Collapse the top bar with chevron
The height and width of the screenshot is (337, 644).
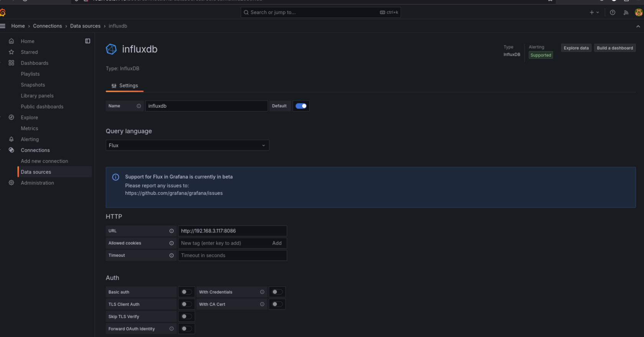tap(638, 26)
